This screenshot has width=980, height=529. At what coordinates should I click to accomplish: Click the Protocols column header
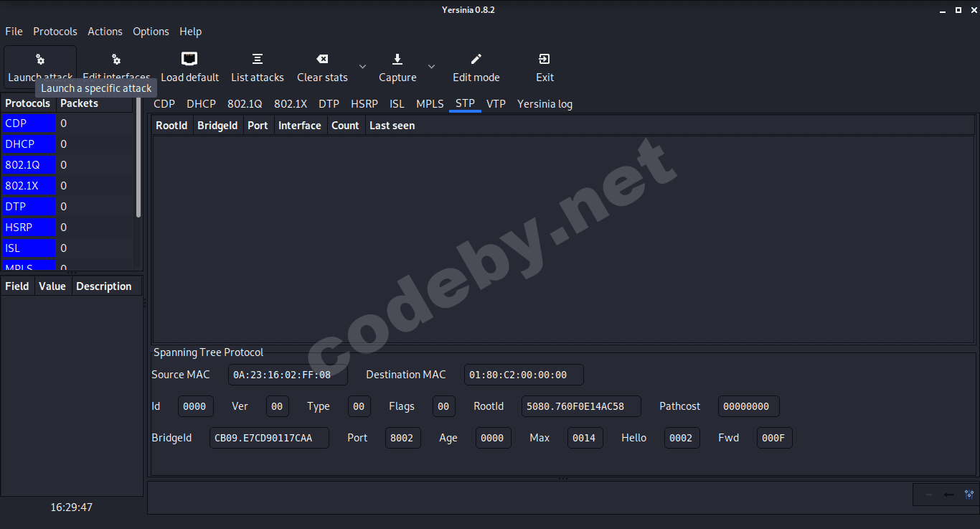point(28,103)
